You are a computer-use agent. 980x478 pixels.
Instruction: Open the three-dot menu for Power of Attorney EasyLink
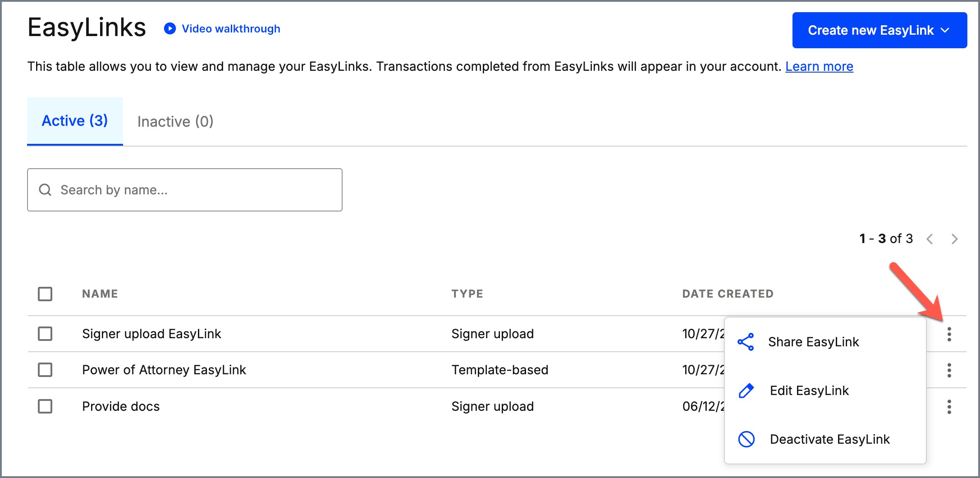tap(949, 370)
